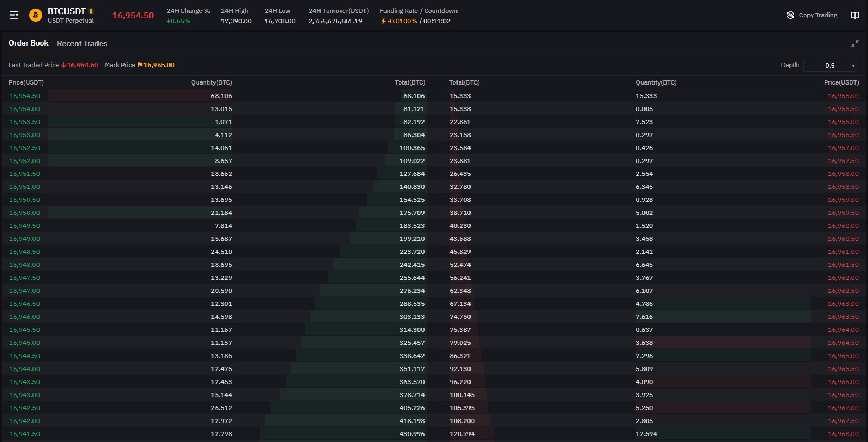
Task: Select ask price 16,961.00
Action: click(x=843, y=252)
